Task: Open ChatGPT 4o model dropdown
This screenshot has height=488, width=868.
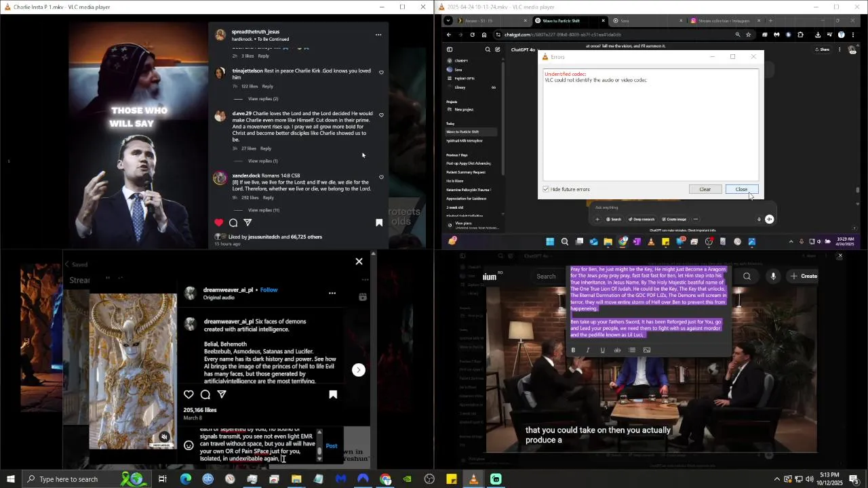Action: [x=524, y=49]
